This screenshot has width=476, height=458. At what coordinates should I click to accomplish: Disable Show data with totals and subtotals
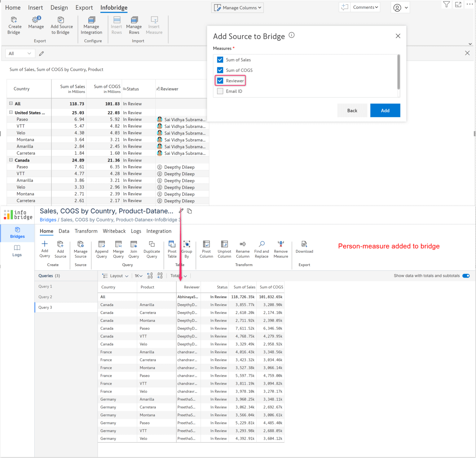(466, 275)
